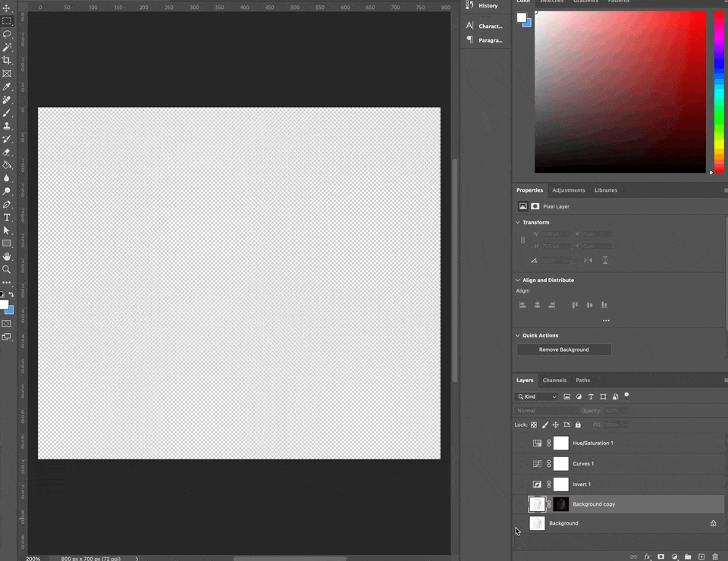Switch to the Channels tab

pos(554,380)
